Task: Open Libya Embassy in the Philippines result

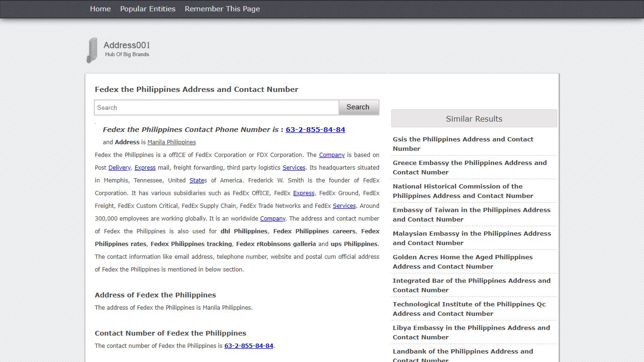Action: coord(471,332)
